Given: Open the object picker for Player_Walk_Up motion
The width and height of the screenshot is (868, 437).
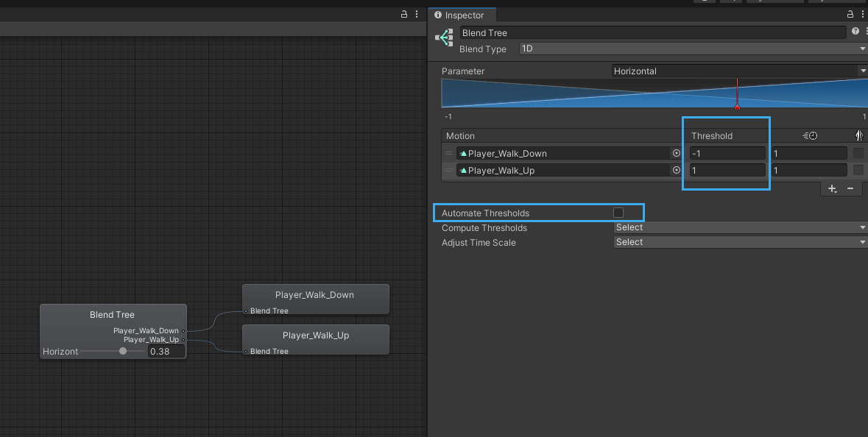Looking at the screenshot, I should tap(676, 171).
